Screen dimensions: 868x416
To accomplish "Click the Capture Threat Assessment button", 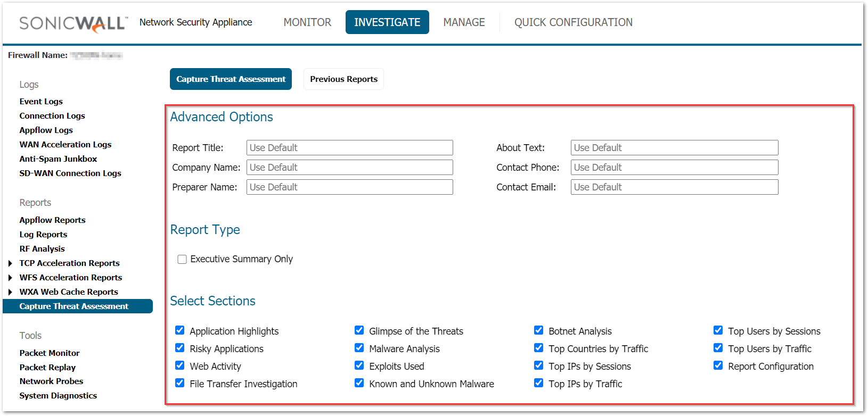I will point(231,79).
